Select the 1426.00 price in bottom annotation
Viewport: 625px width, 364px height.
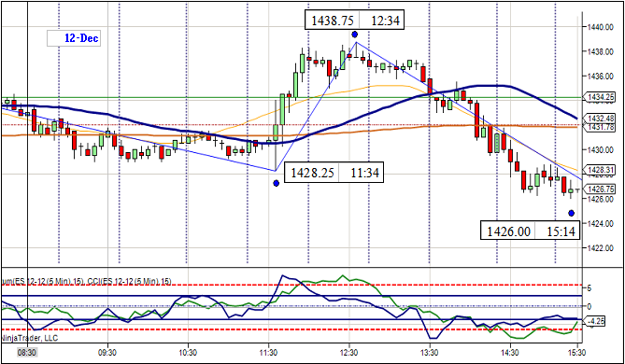pos(508,231)
